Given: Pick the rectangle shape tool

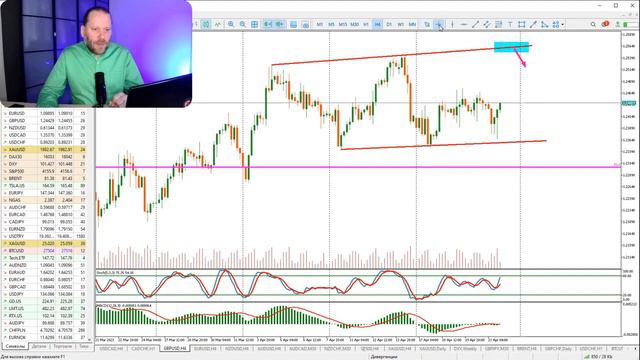Looking at the screenshot, I should pyautogui.click(x=522, y=24).
